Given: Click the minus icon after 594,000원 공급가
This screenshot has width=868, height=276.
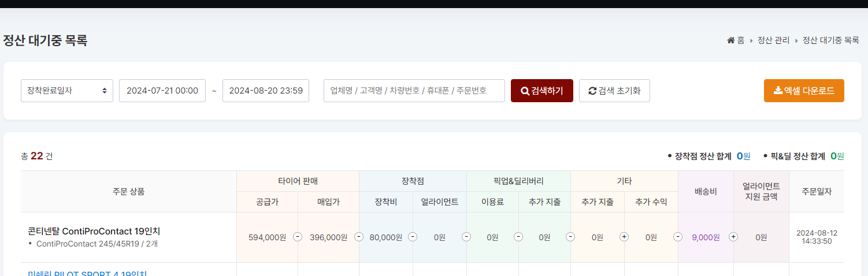Looking at the screenshot, I should click(298, 237).
